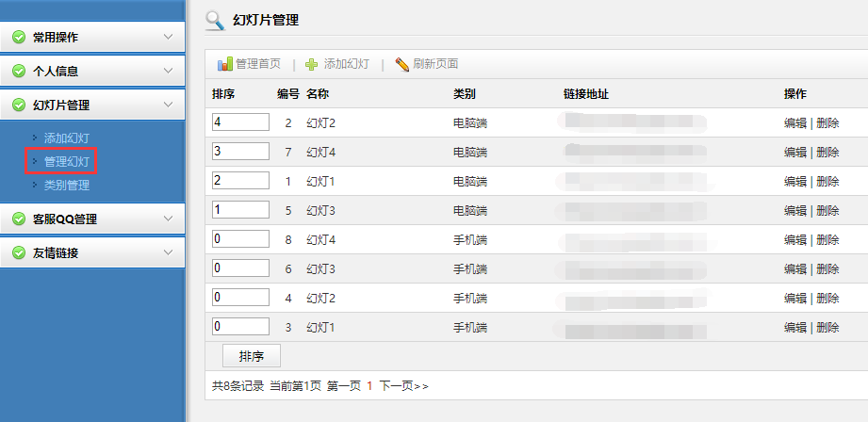
Task: Click 编辑 link for slide number 7
Action: 794,153
